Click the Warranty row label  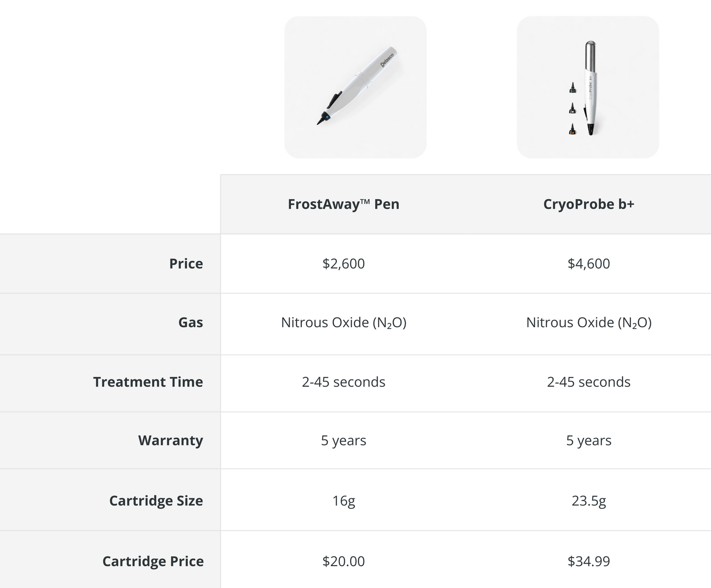pyautogui.click(x=170, y=441)
